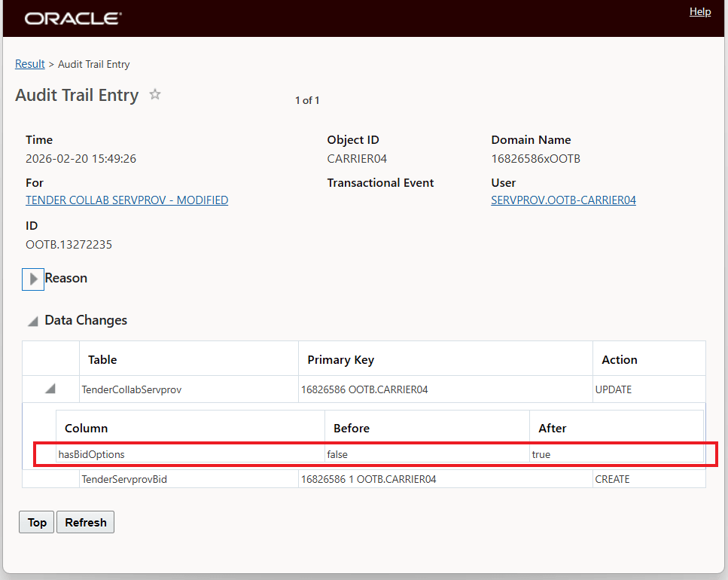Click the Before value false cell
This screenshot has width=728, height=580.
[337, 454]
